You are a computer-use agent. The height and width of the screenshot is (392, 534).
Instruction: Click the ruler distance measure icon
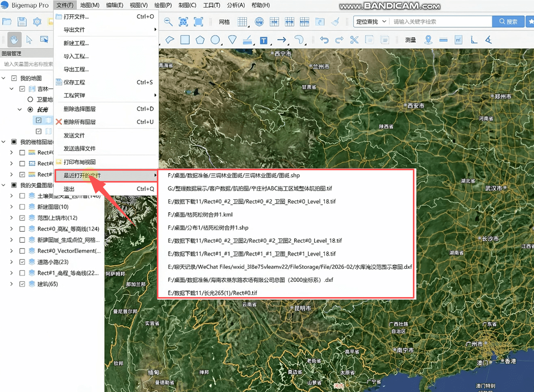443,40
